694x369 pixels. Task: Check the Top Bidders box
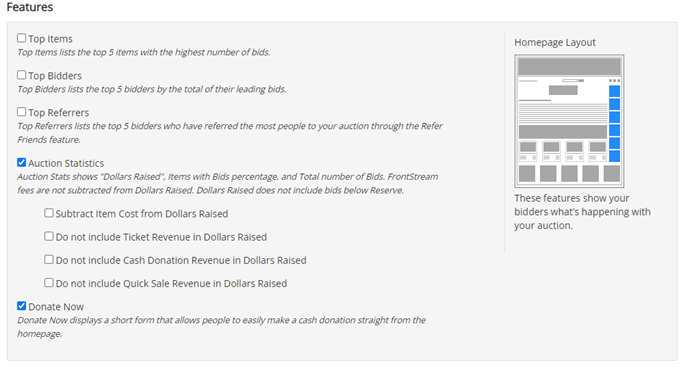pos(21,75)
